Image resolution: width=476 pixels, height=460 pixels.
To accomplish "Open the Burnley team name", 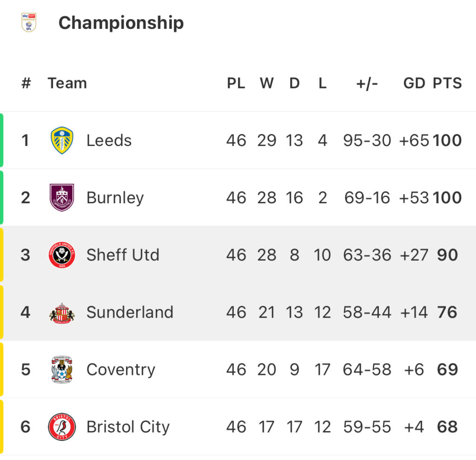I will pos(115,198).
